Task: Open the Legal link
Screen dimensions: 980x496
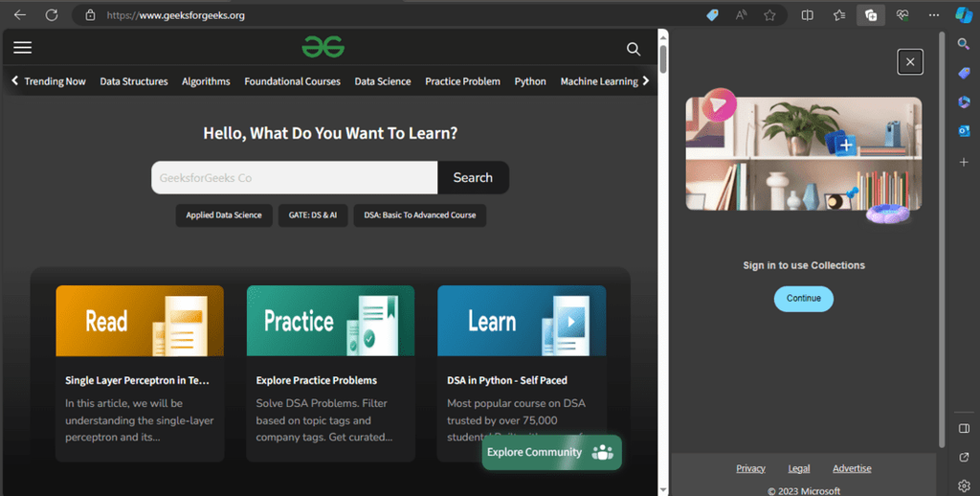Action: point(799,468)
